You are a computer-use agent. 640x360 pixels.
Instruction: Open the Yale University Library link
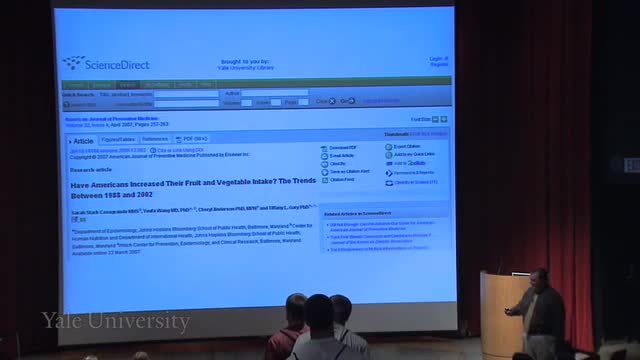point(245,68)
